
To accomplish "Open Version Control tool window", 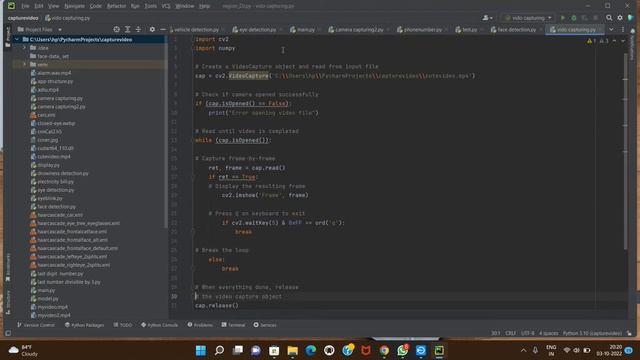I will click(36, 325).
